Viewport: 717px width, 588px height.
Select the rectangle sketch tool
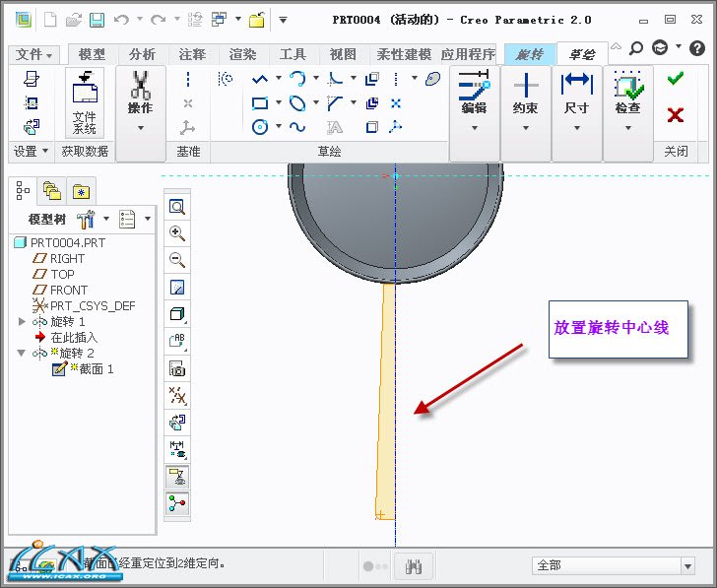pyautogui.click(x=260, y=102)
